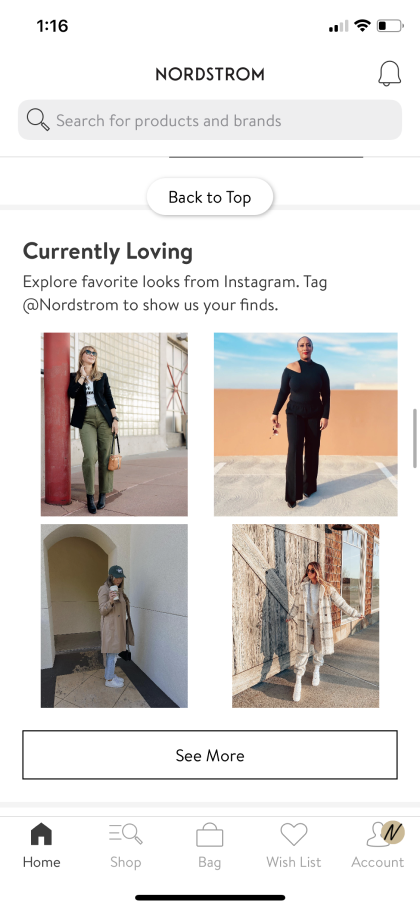Open the Shop tab search icon
Screen dimensions: 420x910
point(125,835)
